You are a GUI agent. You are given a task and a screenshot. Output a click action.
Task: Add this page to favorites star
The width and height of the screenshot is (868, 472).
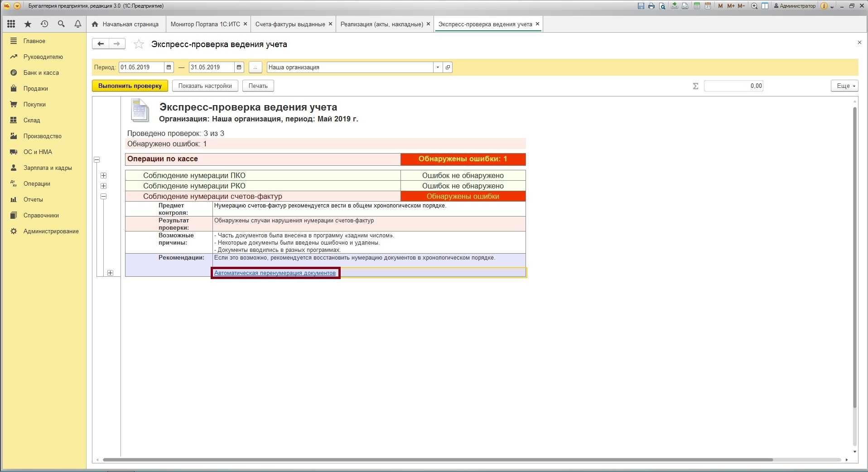(139, 44)
